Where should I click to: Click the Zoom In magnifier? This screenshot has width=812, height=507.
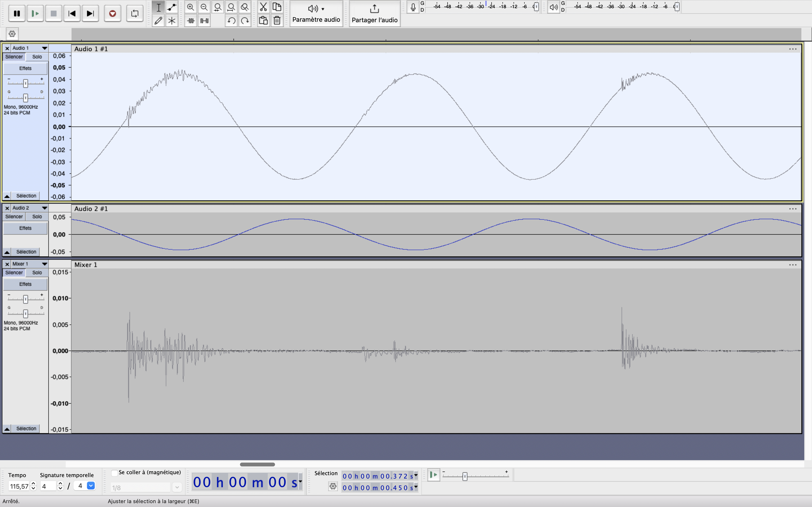coord(191,7)
